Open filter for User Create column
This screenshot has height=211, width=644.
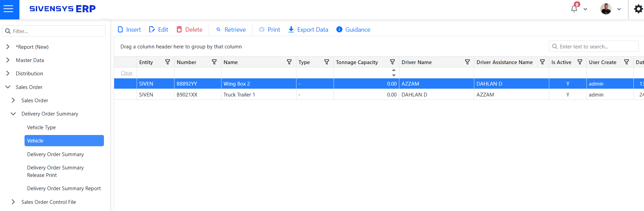[627, 62]
